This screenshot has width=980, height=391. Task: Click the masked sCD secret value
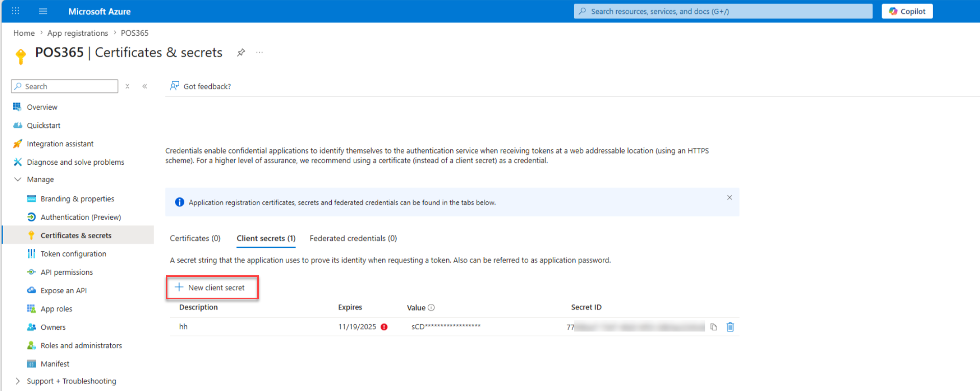pyautogui.click(x=446, y=327)
